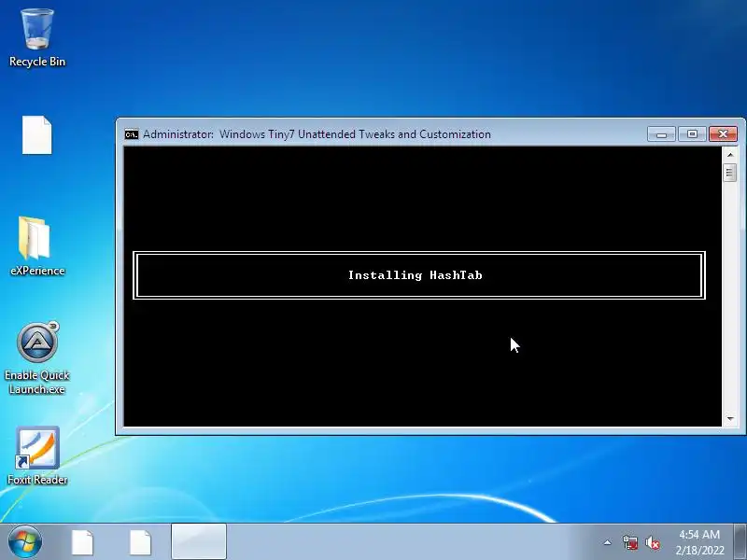
Task: Click the console scrollbar down arrow
Action: click(x=730, y=419)
